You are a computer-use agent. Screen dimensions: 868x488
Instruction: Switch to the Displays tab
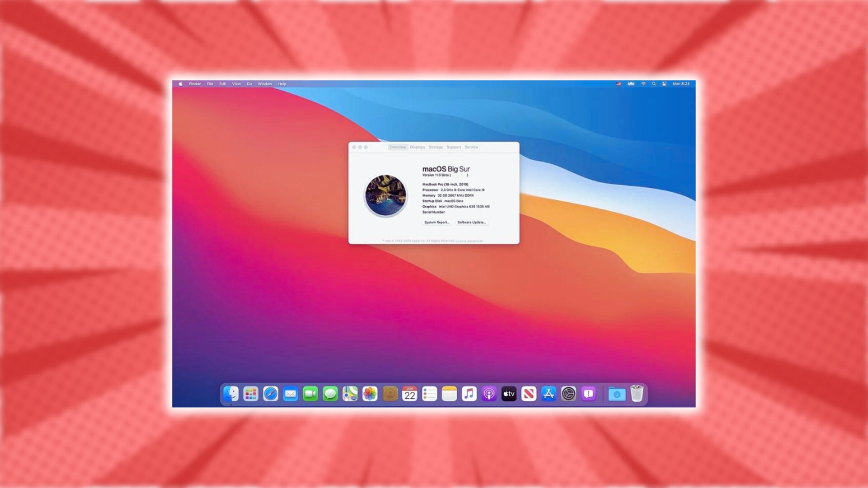pos(417,147)
